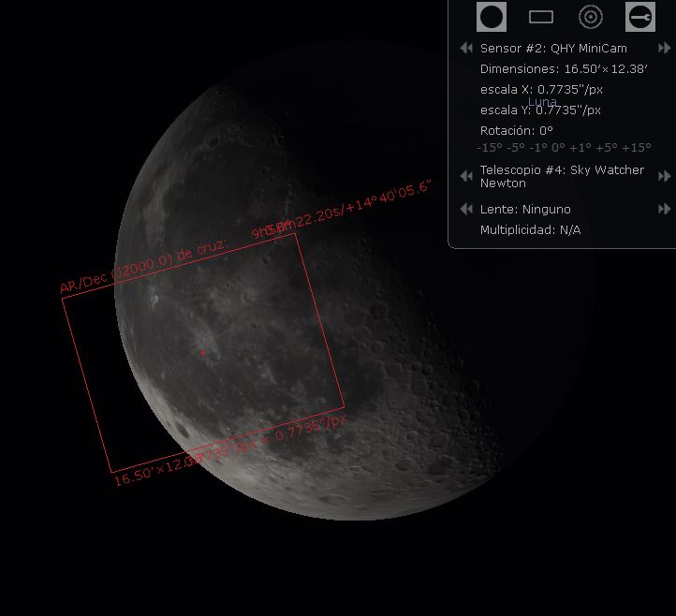Rotate sensor by -15°

click(x=490, y=148)
